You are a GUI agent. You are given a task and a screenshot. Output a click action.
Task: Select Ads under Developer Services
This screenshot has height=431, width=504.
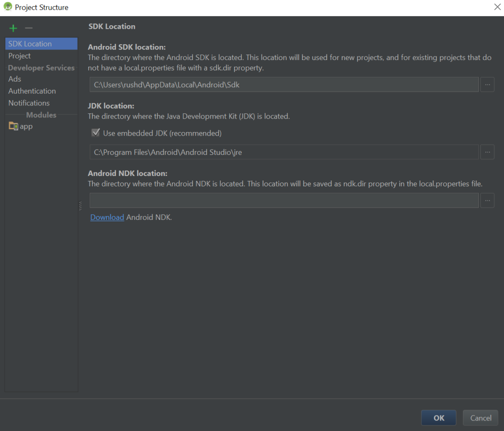(15, 79)
